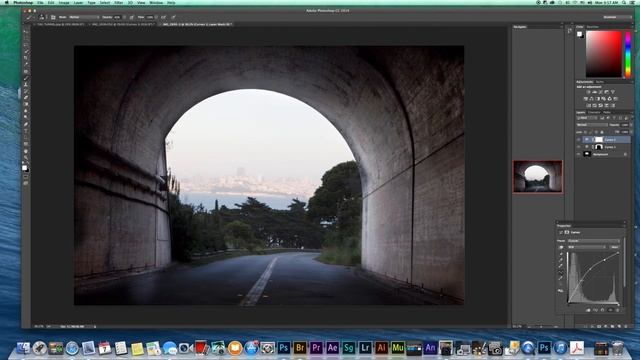The height and width of the screenshot is (360, 640).
Task: Select the Lasso tool
Action: tap(26, 44)
